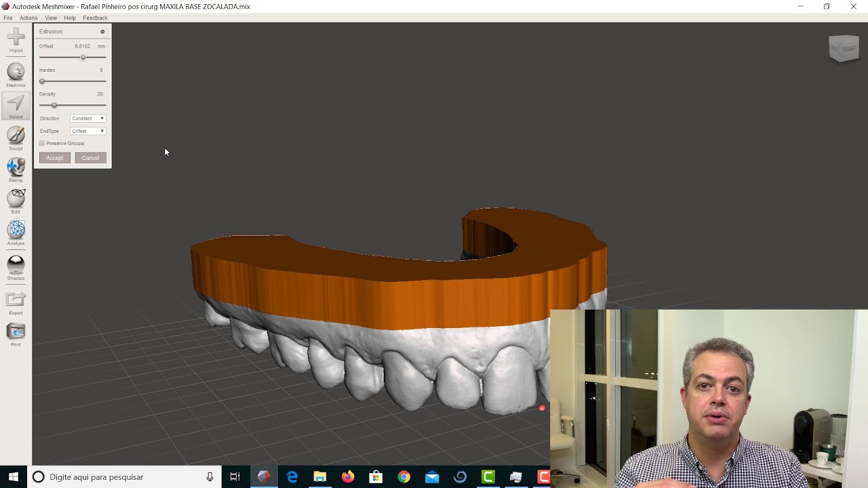The height and width of the screenshot is (488, 868).
Task: Open Task View in taskbar
Action: (235, 477)
